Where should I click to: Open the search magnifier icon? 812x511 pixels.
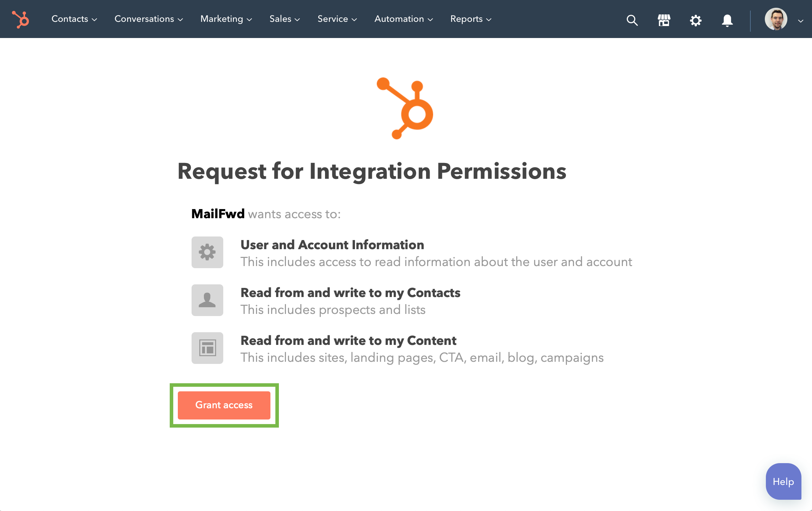click(632, 20)
